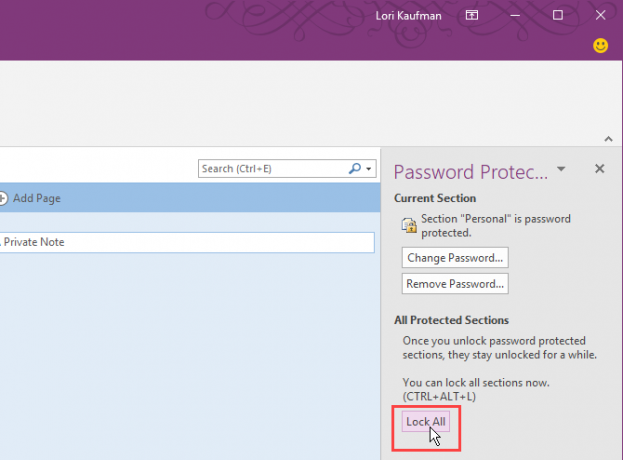Screen dimensions: 623x460
Task: Open Password Protection pane options dropdown
Action: coord(561,169)
